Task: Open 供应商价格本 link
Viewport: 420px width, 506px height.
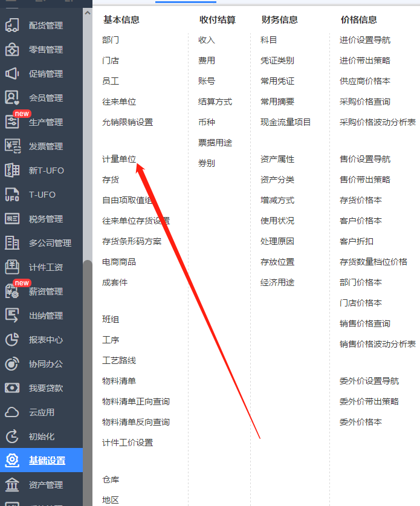Action: (365, 81)
